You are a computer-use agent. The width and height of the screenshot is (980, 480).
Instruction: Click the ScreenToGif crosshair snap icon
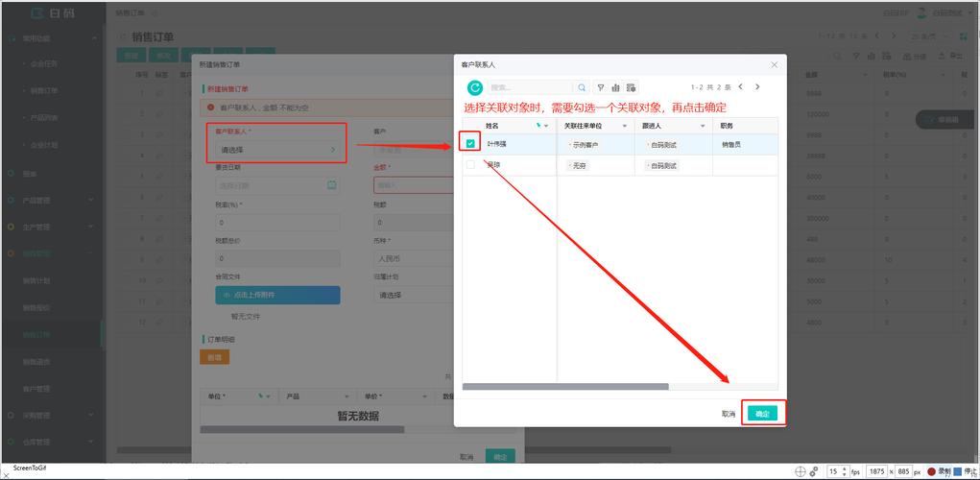point(800,472)
